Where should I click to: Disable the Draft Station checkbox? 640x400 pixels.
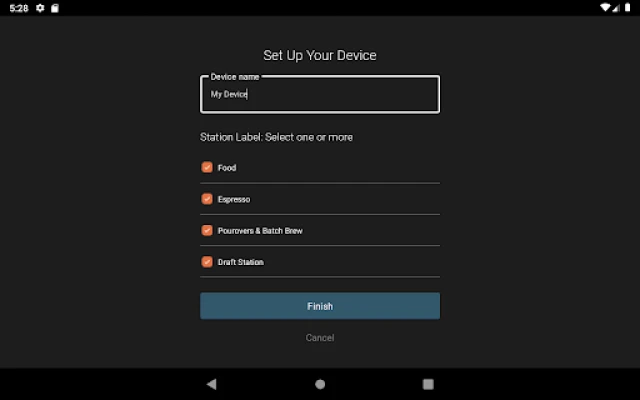pos(207,262)
